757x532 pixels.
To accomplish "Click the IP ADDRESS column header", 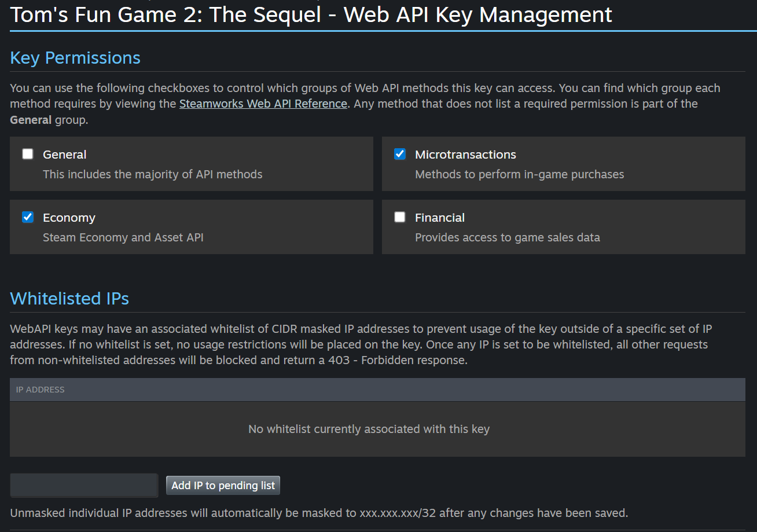I will tap(41, 390).
